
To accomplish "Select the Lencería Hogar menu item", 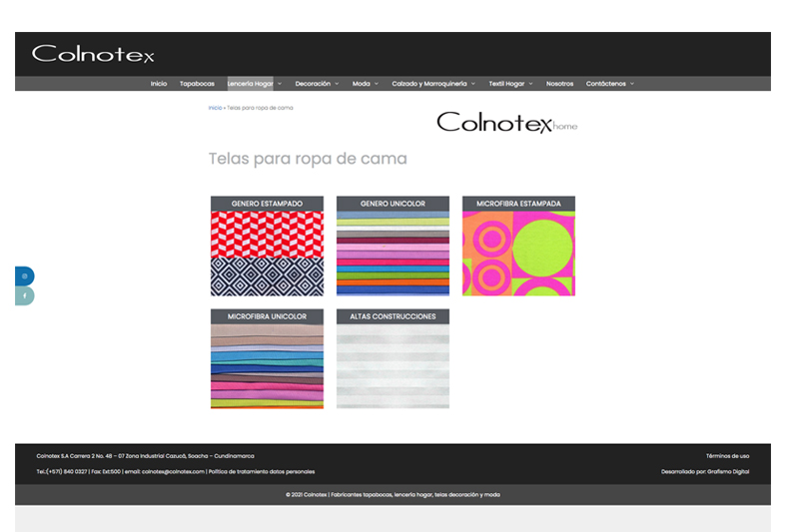I will click(x=251, y=84).
